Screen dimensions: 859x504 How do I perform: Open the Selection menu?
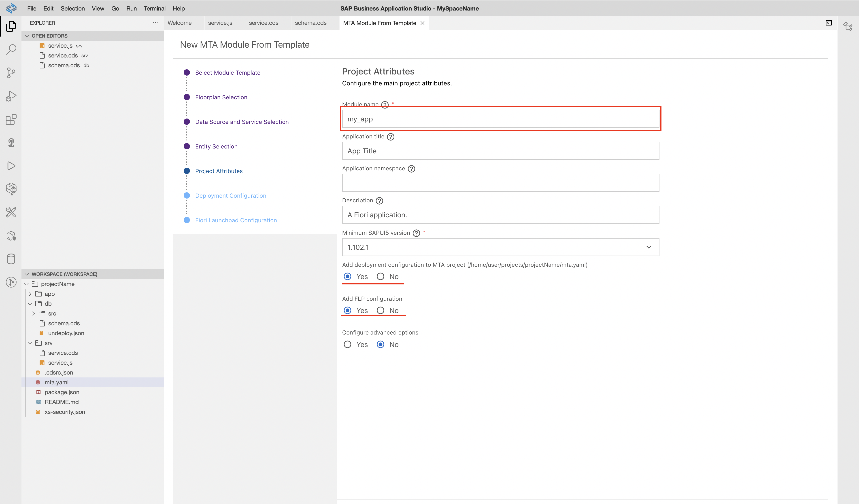[x=73, y=8]
